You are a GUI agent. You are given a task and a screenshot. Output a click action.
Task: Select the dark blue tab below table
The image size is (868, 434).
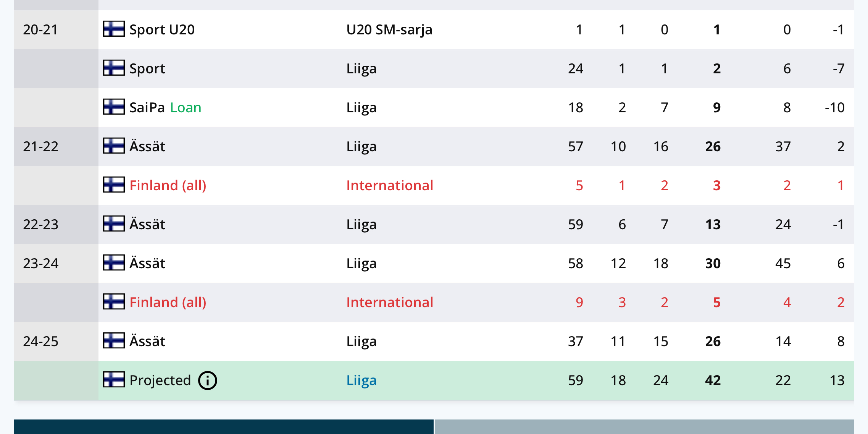point(224,427)
